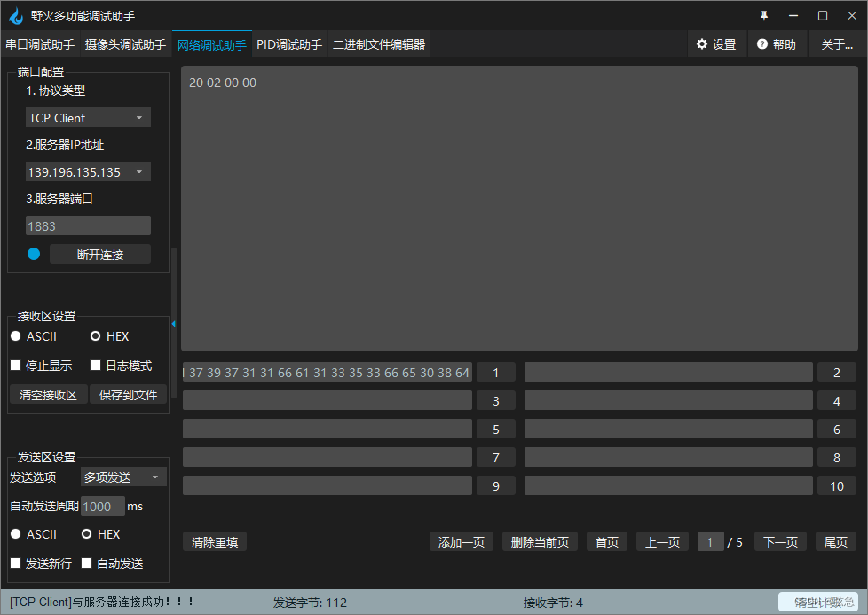Screen dimensions: 868x615
Task: Click the send input field beside button 6
Action: pyautogui.click(x=668, y=430)
